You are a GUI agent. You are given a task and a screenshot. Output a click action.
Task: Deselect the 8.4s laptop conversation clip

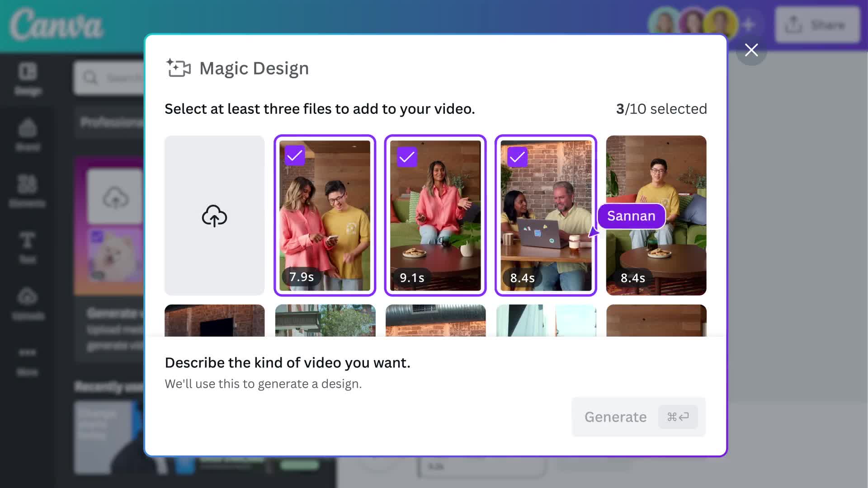point(516,157)
